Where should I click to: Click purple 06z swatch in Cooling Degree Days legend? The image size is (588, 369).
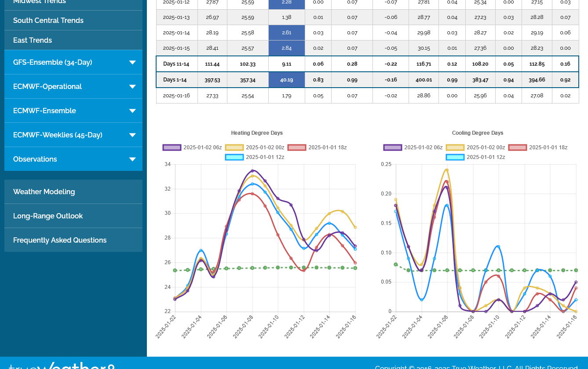pos(392,148)
